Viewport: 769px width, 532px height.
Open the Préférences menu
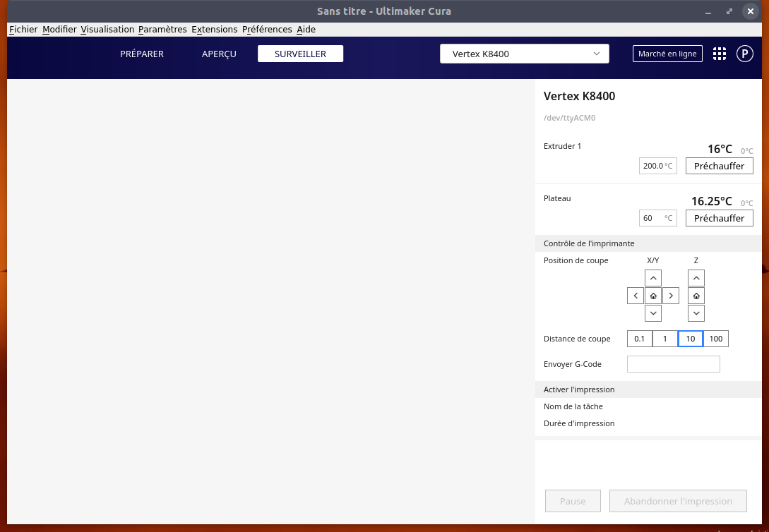(267, 30)
